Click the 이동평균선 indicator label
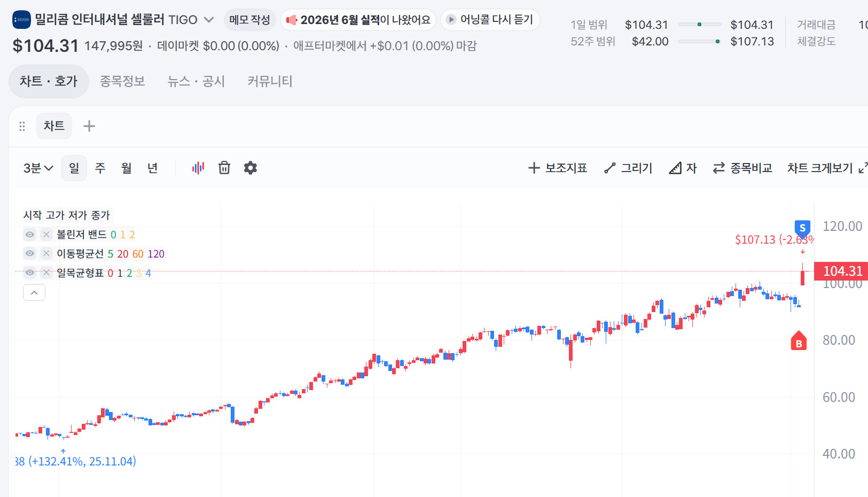868x497 pixels. point(80,253)
